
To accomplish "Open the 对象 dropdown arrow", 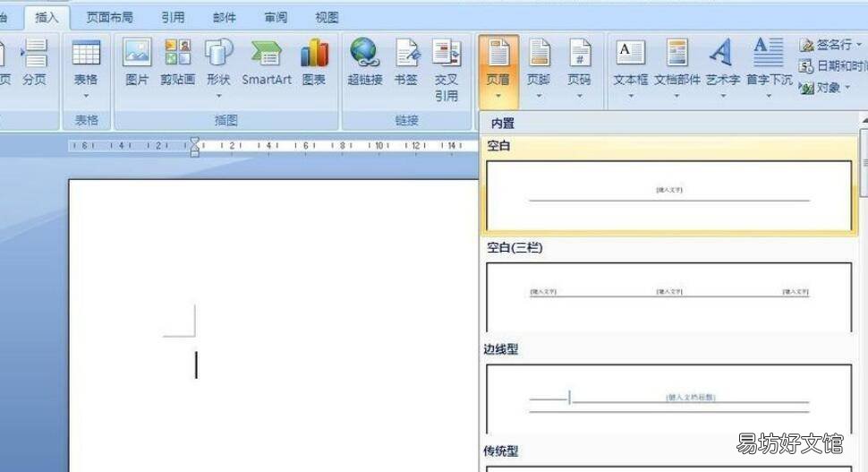I will [x=847, y=88].
